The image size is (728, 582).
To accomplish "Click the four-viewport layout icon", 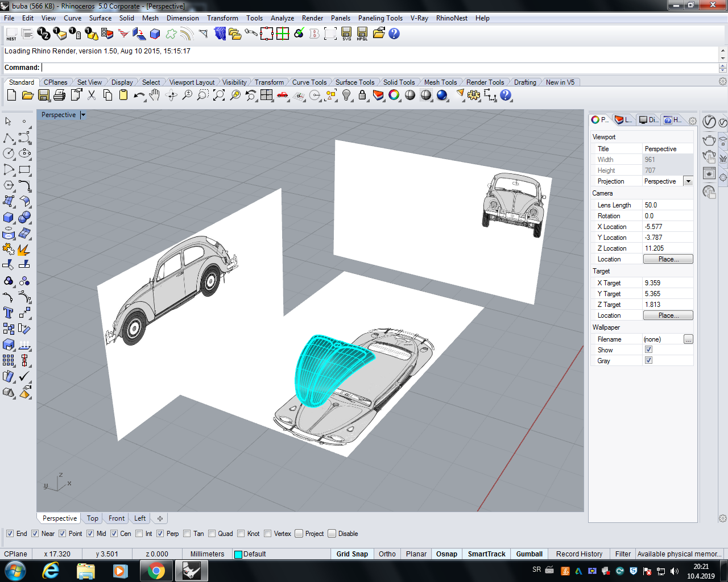I will (267, 95).
